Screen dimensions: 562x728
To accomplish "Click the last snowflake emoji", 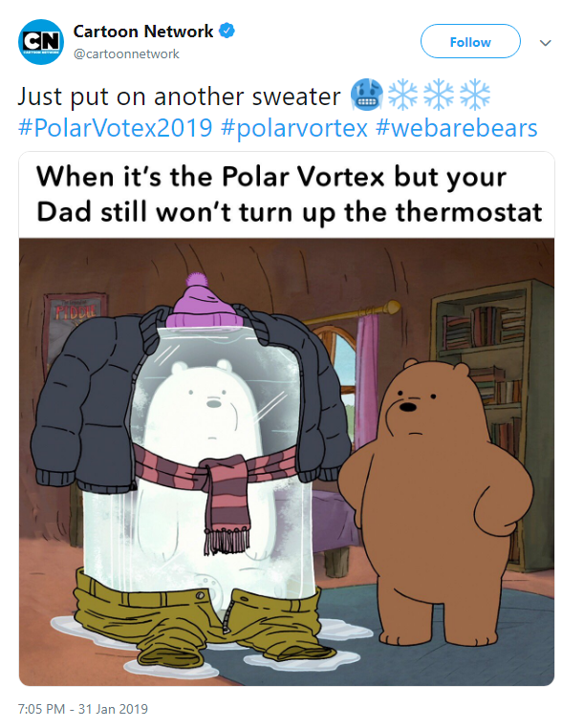I will [x=475, y=95].
